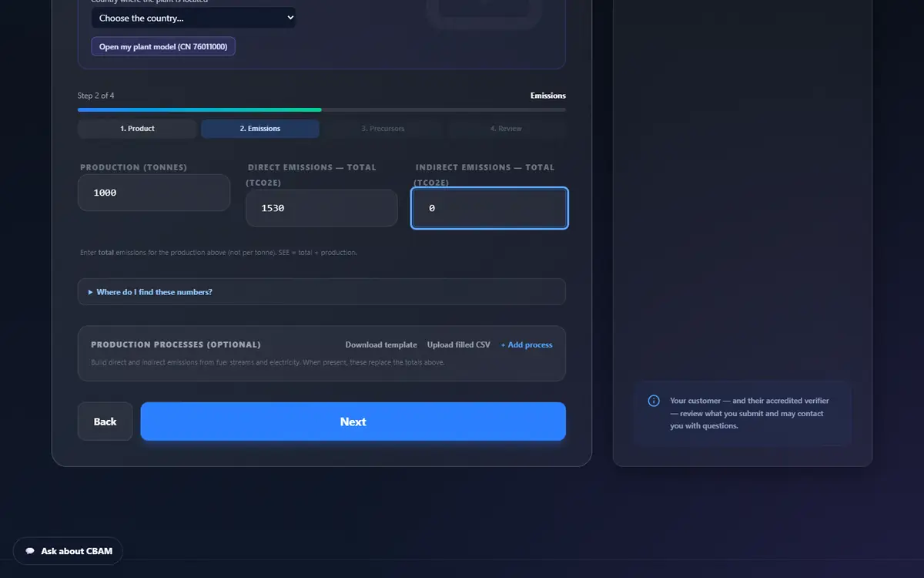The image size is (924, 578).
Task: Choose 'Upload filled CSV'
Action: click(459, 344)
